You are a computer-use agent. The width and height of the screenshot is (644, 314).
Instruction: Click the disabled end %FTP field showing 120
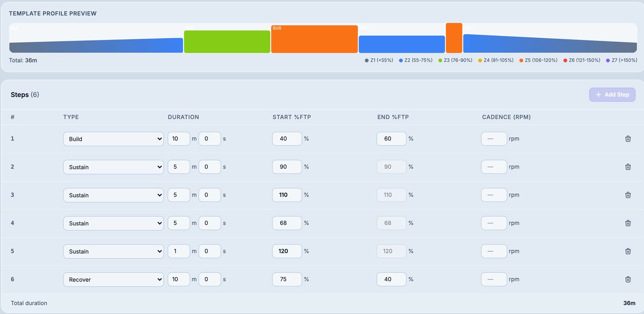click(x=391, y=251)
